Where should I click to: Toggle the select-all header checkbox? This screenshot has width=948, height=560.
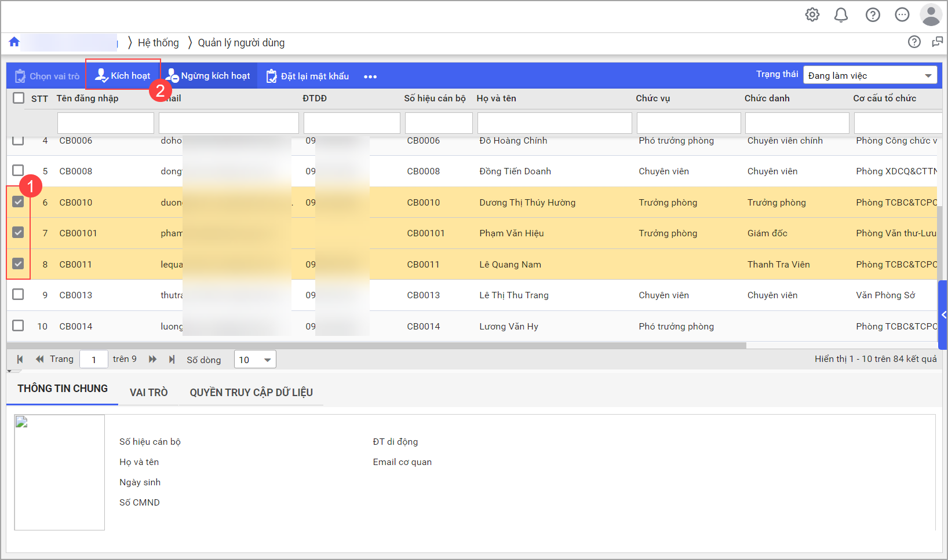click(x=19, y=98)
